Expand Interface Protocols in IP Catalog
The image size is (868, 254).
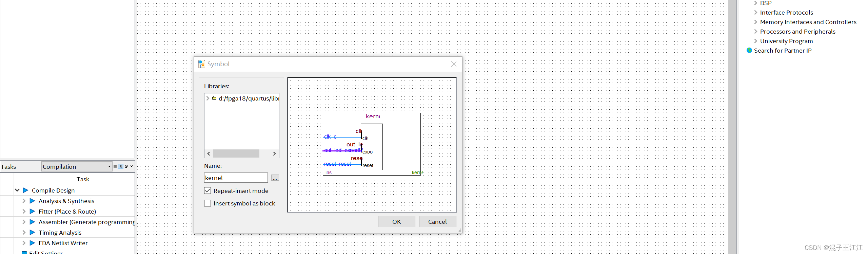tap(755, 12)
